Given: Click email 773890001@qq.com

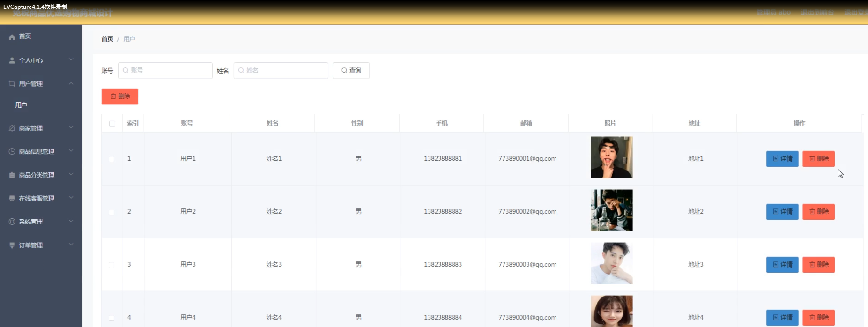Looking at the screenshot, I should pos(527,159).
